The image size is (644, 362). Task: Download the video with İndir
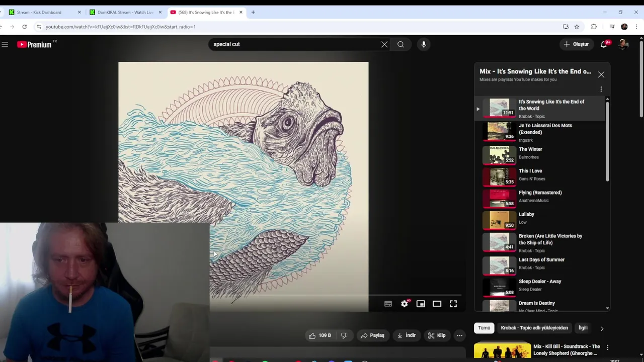[x=406, y=335]
